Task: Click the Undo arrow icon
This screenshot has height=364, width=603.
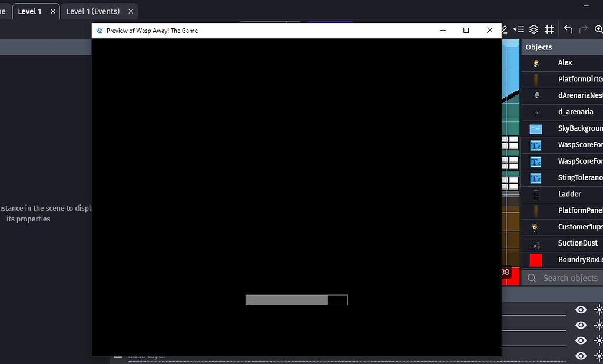Action: coord(567,29)
